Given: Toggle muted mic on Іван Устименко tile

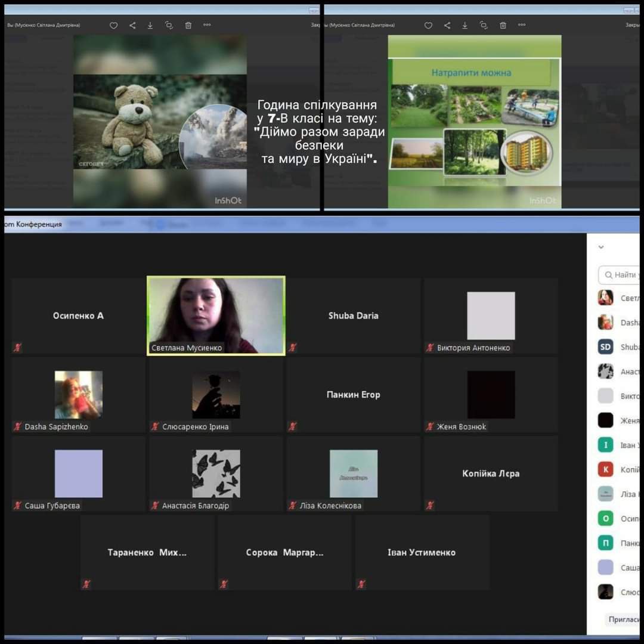Looking at the screenshot, I should 361,584.
